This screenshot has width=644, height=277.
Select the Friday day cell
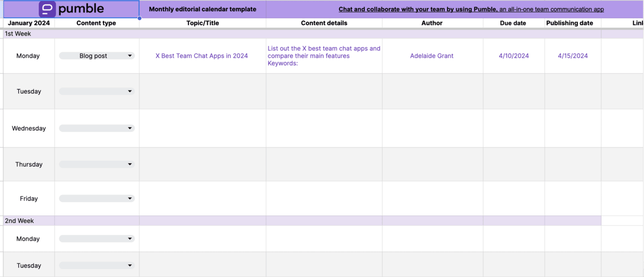(29, 199)
